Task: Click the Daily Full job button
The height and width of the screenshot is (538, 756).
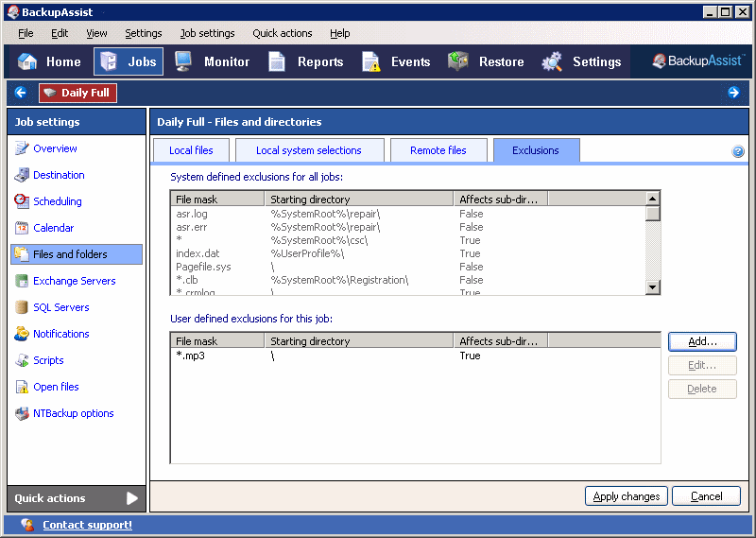Action: pos(77,93)
